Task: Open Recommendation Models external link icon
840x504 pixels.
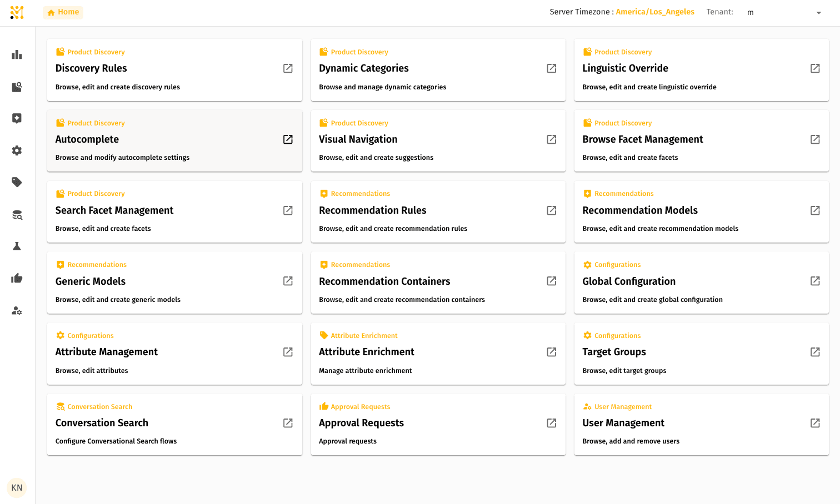Action: (x=815, y=210)
